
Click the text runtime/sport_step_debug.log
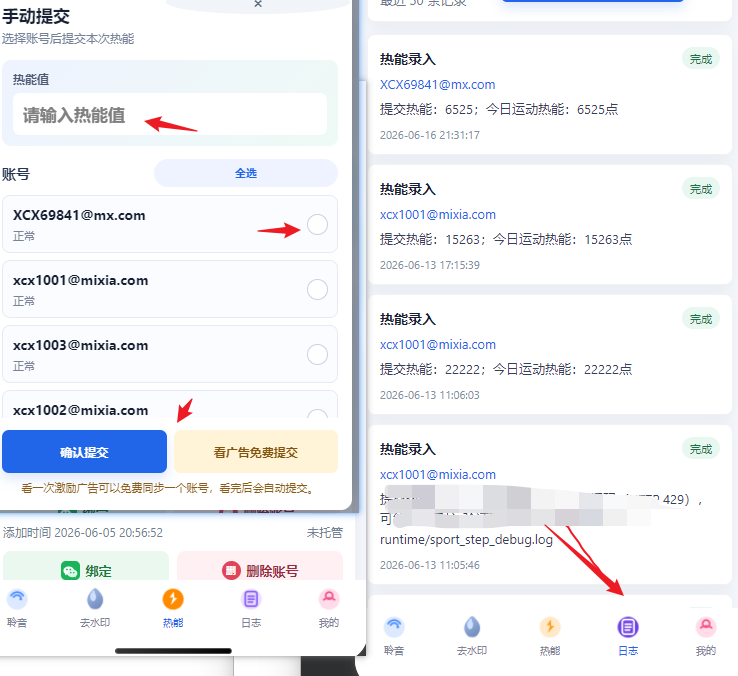(466, 539)
